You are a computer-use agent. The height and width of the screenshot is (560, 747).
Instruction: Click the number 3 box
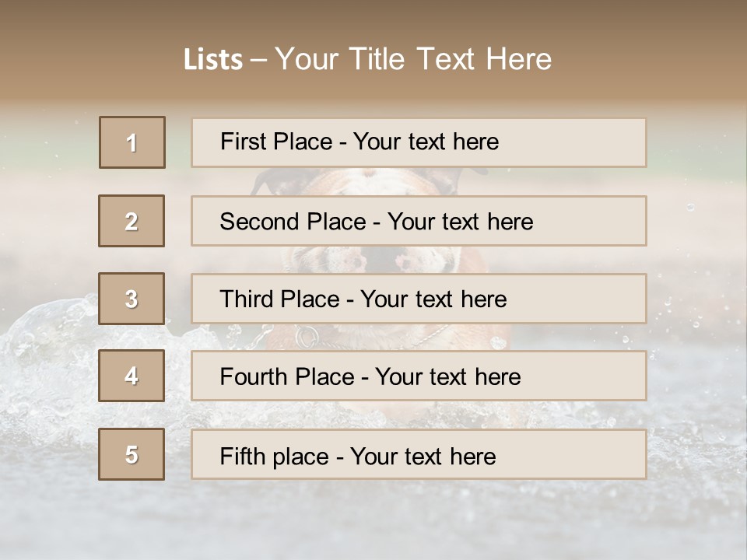(132, 299)
